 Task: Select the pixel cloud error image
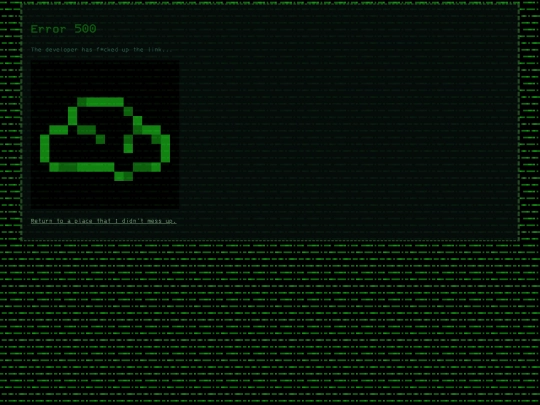pos(105,135)
